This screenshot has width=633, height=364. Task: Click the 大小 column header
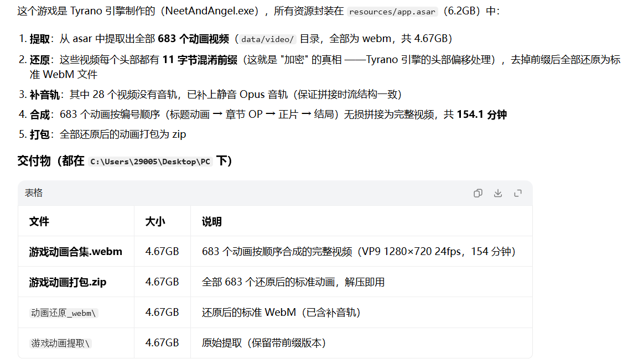(155, 221)
